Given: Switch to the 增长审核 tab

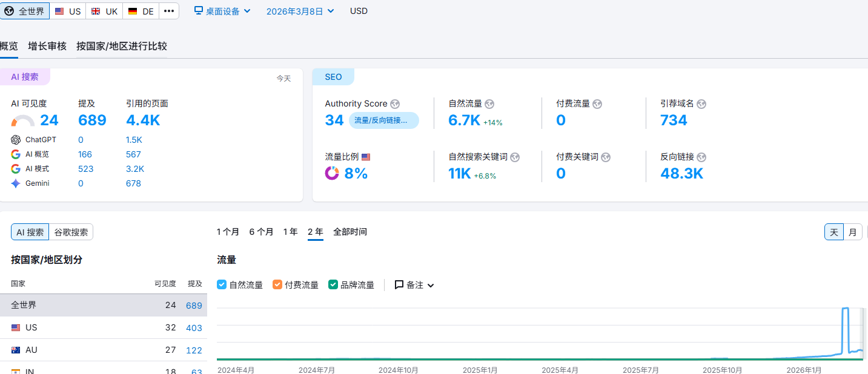Looking at the screenshot, I should pyautogui.click(x=47, y=46).
